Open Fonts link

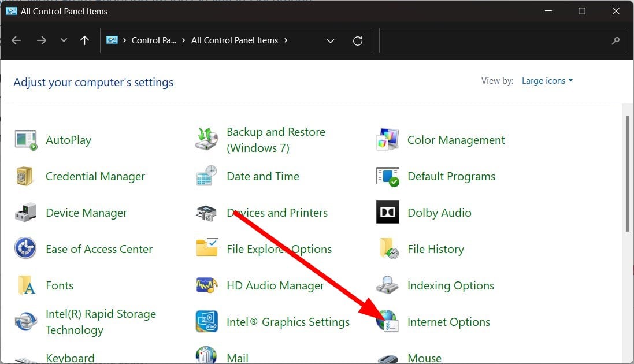pos(60,285)
